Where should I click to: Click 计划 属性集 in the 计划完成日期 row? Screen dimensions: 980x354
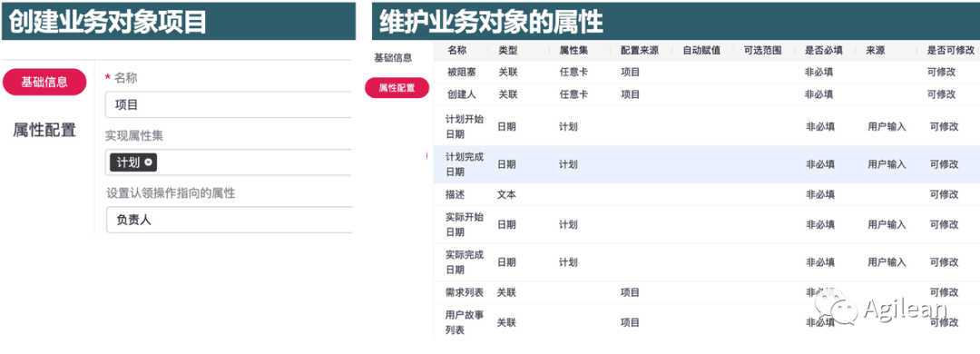568,164
